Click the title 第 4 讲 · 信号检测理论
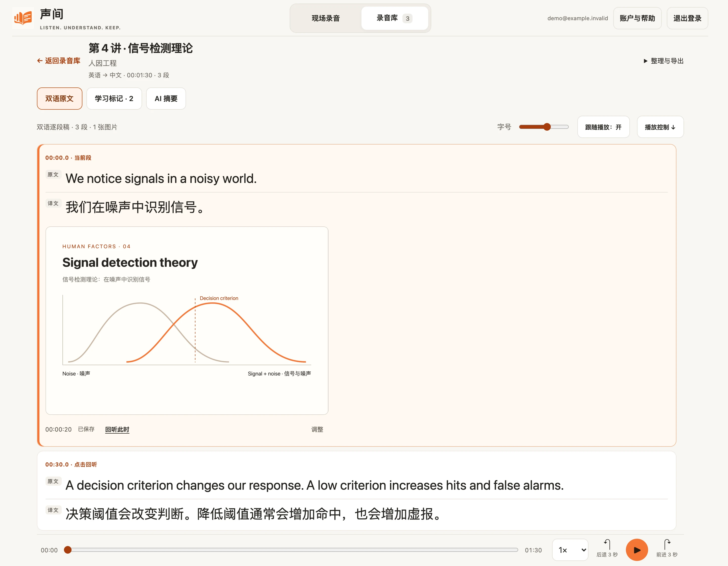Screen dimensions: 728x566 coord(140,48)
